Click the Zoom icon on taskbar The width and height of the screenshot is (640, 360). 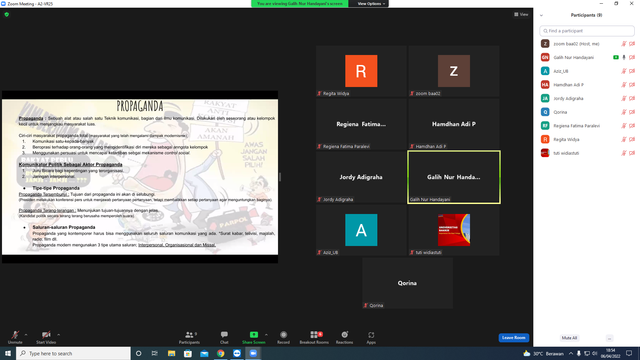(x=253, y=353)
